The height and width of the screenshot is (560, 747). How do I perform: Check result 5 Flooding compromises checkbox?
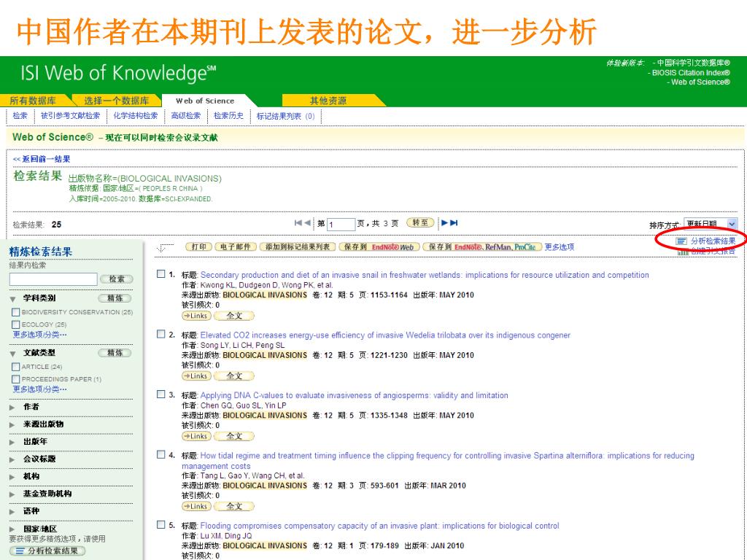click(x=161, y=525)
